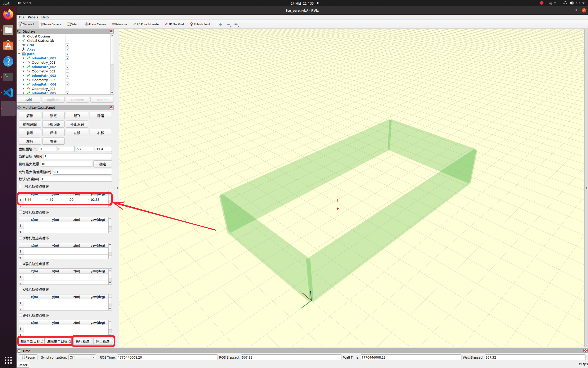Pick the Measure tool
The image size is (588, 368).
(119, 24)
